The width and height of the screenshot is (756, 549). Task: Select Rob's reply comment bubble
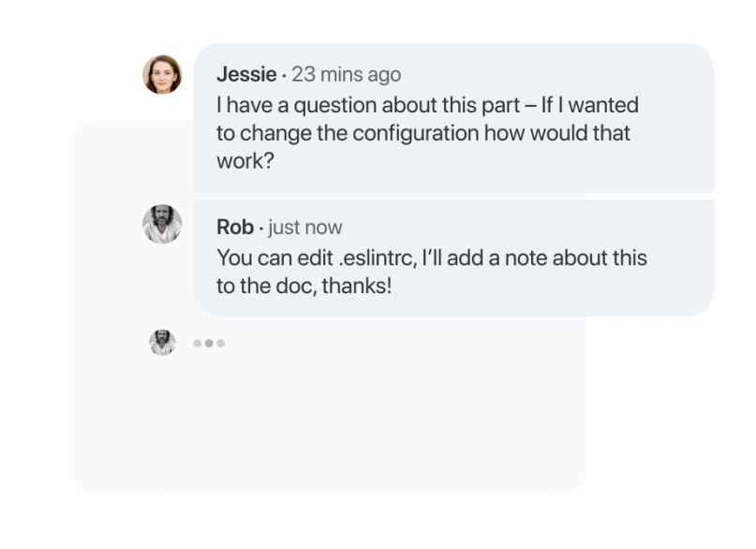click(453, 258)
